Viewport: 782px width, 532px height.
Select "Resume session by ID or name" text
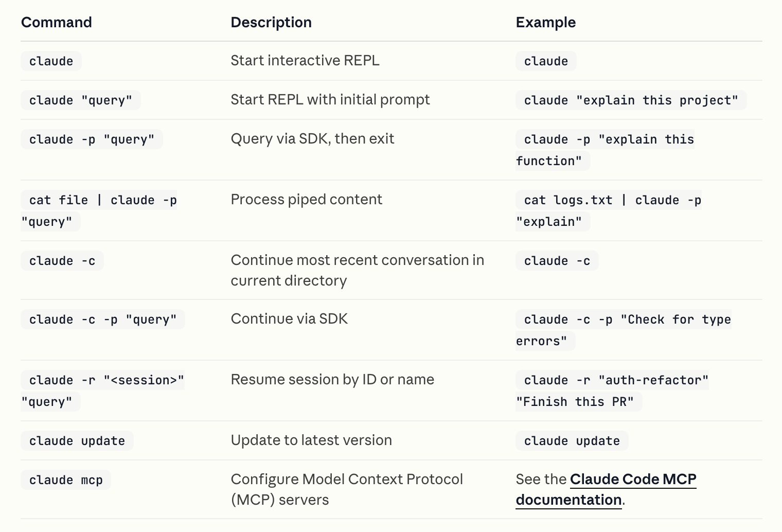coord(332,380)
